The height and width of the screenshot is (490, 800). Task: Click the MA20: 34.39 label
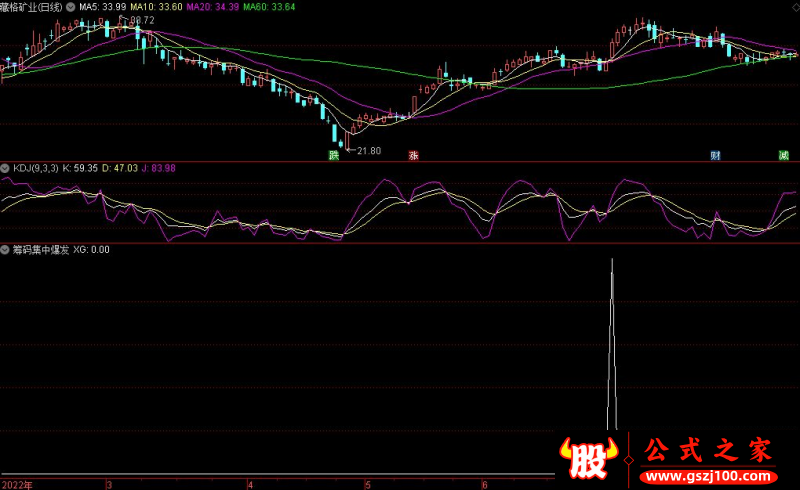click(x=213, y=7)
